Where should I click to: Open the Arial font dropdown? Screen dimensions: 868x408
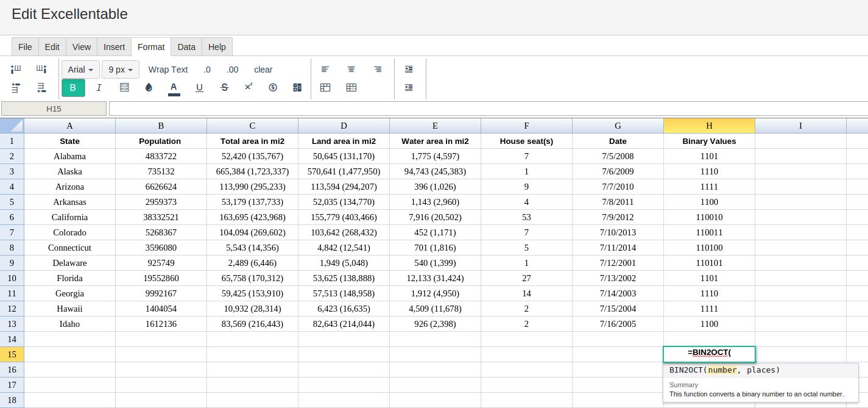[x=80, y=70]
